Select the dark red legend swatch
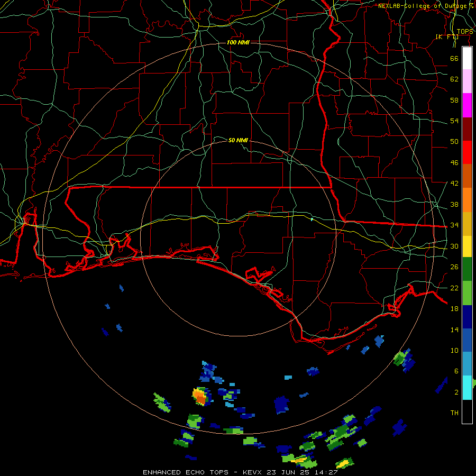 467,129
